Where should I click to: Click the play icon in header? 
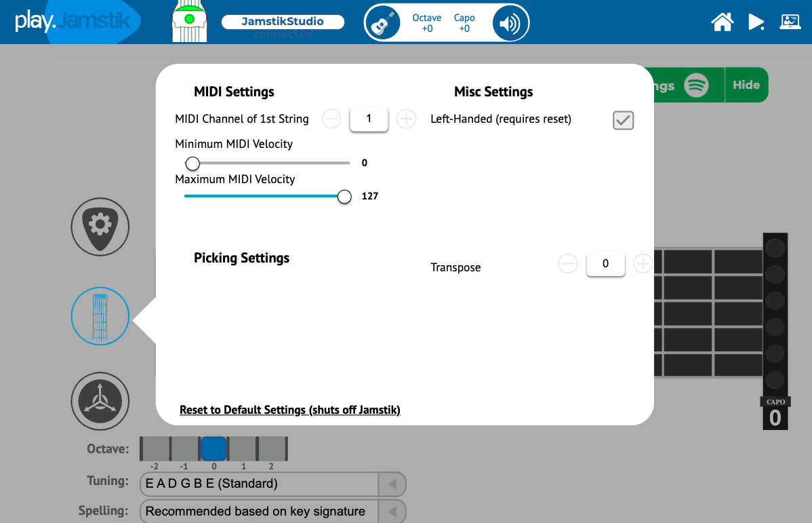tap(756, 22)
